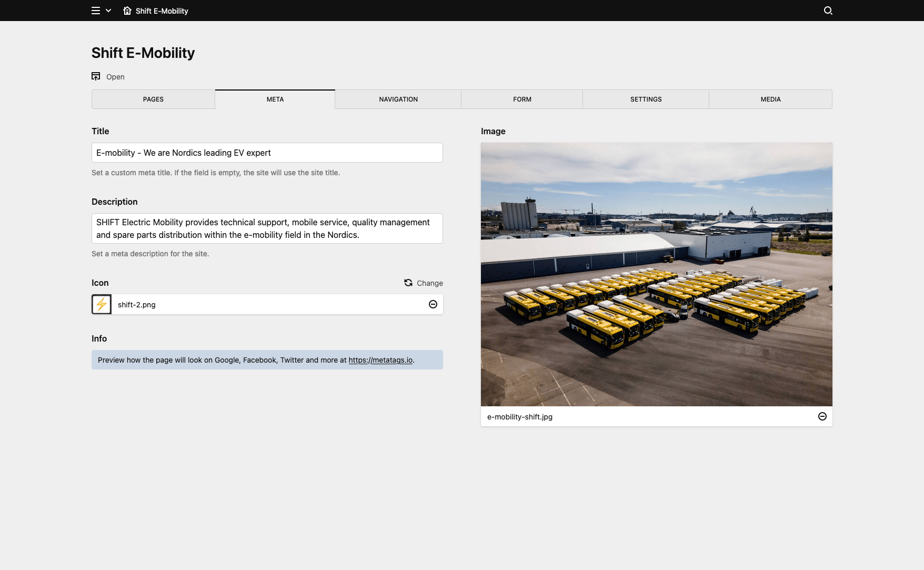Click the Change button label for Icon
Viewport: 924px width, 570px height.
(x=430, y=283)
